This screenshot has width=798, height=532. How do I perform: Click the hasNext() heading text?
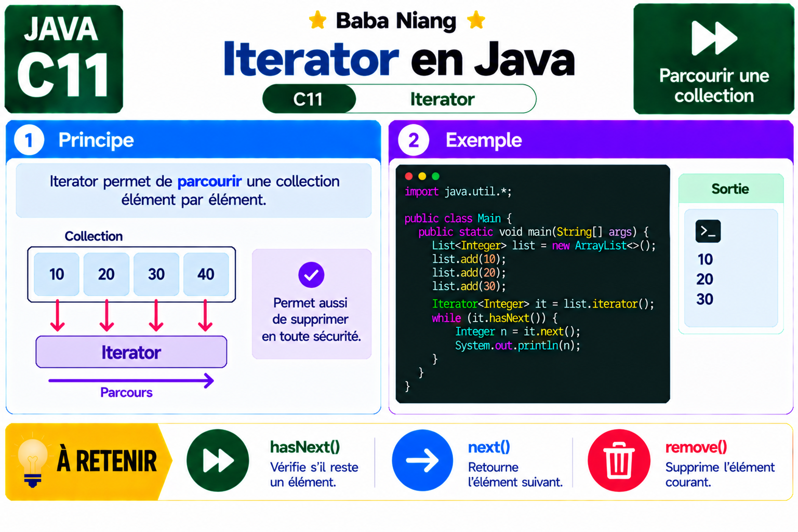(x=305, y=447)
